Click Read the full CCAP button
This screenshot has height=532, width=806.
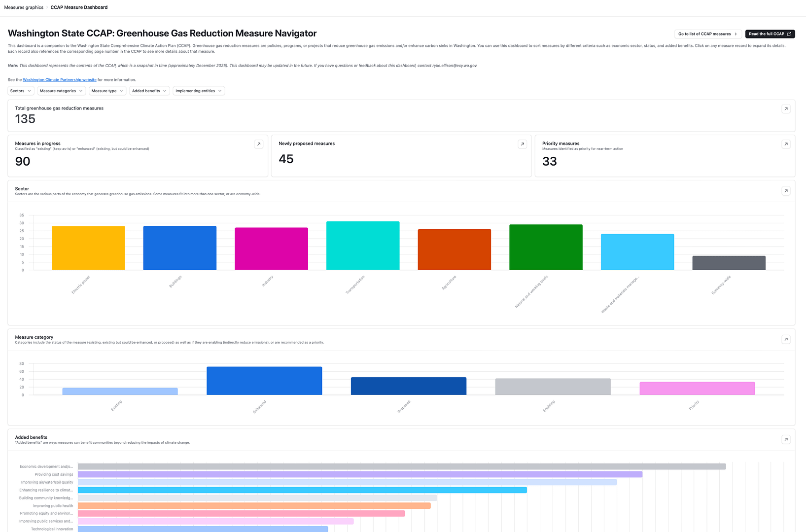point(770,34)
